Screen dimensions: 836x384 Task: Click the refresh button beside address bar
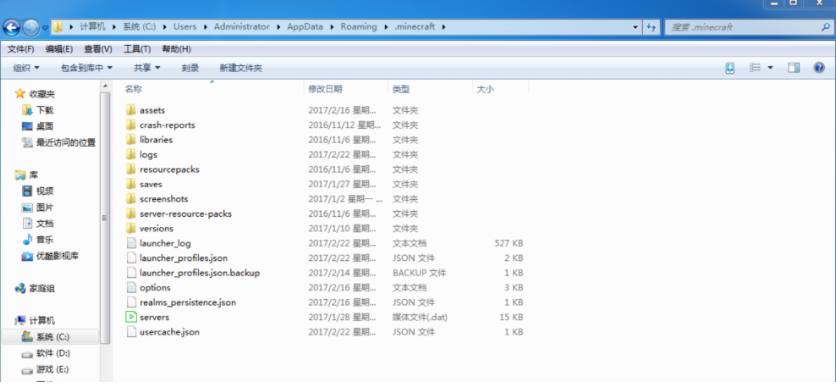click(x=651, y=27)
